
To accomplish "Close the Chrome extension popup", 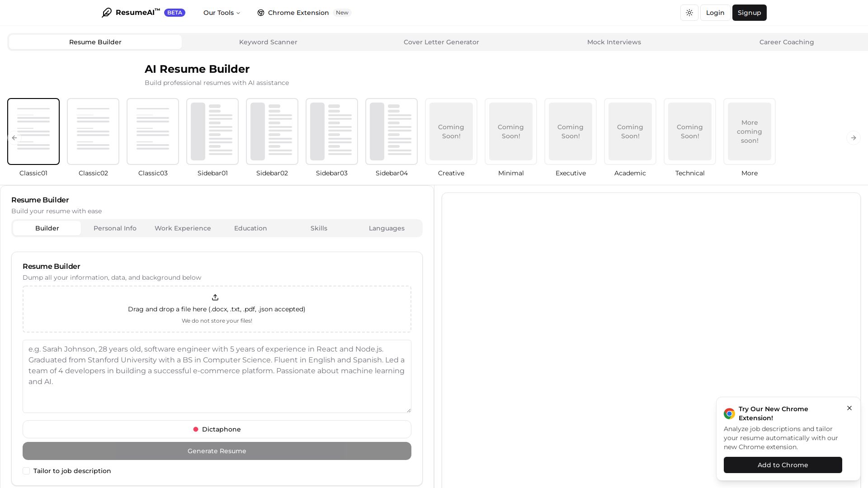I will pyautogui.click(x=849, y=408).
